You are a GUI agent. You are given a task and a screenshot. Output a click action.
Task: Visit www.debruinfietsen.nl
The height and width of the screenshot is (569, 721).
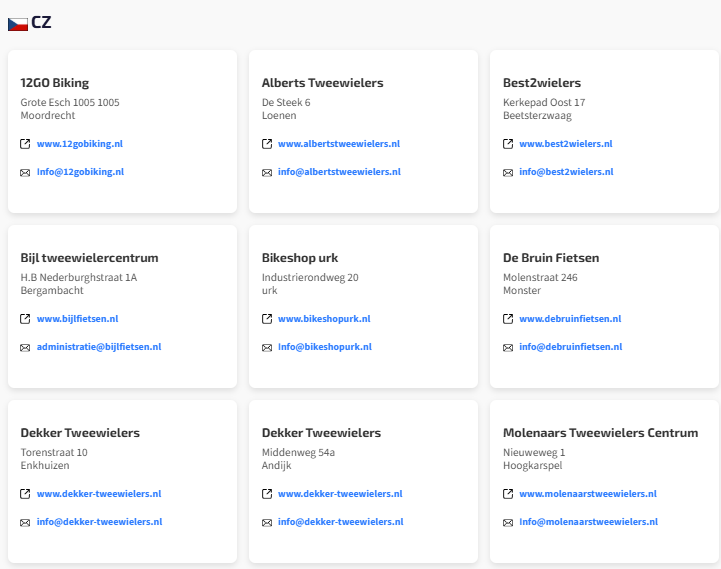point(570,318)
